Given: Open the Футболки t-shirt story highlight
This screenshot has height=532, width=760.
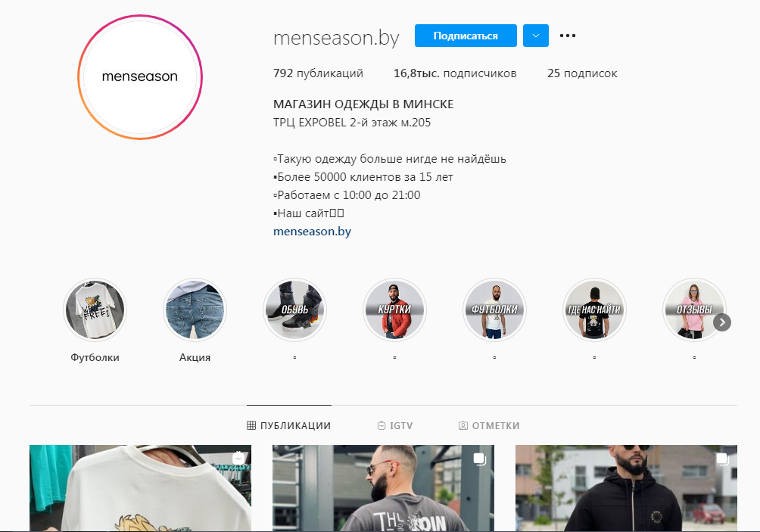Looking at the screenshot, I should [x=95, y=310].
